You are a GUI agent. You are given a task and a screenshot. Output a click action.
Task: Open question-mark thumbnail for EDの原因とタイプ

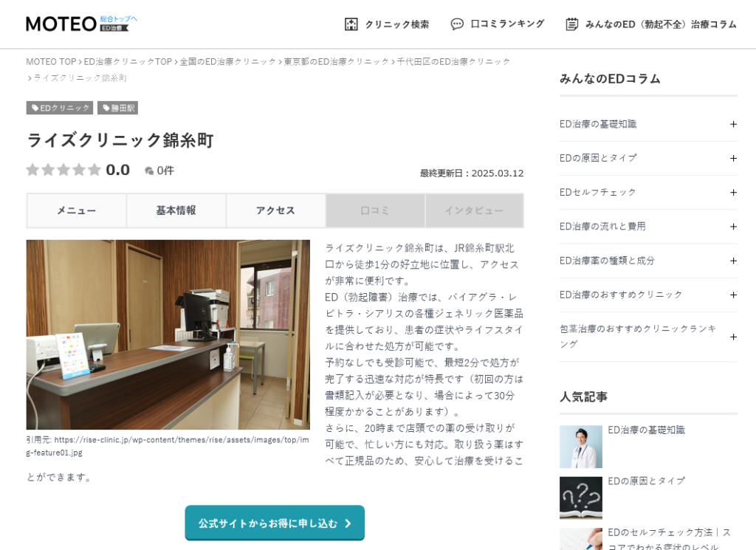coord(581,498)
